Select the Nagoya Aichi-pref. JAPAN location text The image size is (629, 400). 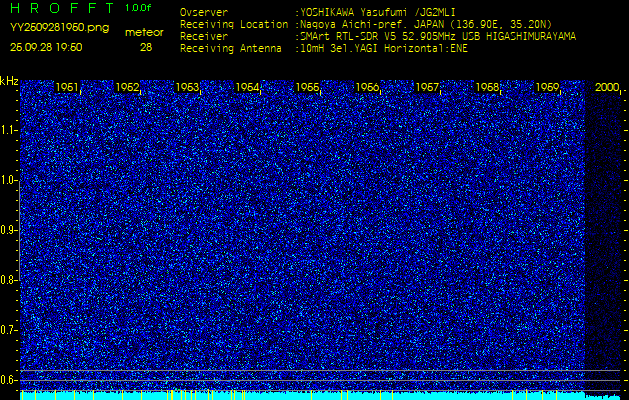(426, 24)
